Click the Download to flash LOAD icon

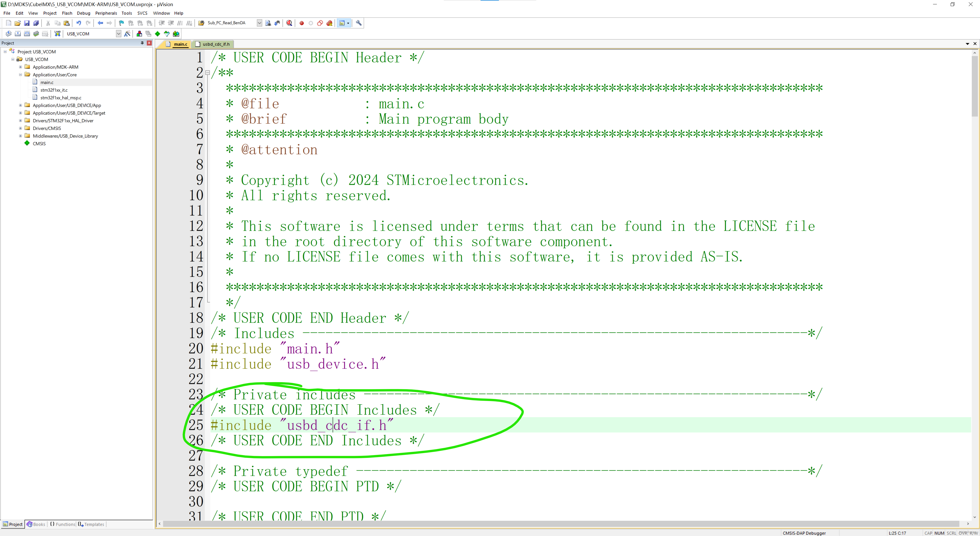click(57, 33)
